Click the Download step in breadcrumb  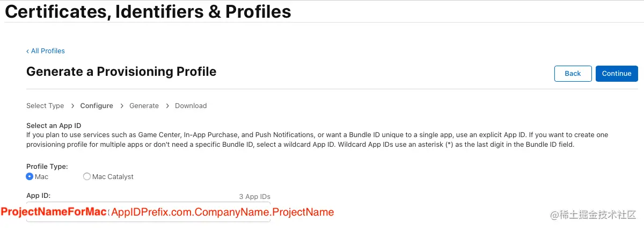[x=191, y=106]
